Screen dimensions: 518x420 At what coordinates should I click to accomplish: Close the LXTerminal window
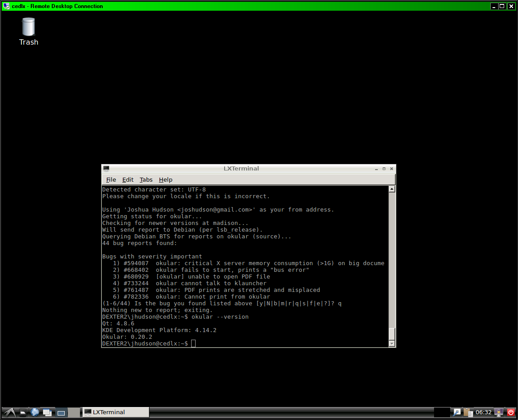click(392, 169)
